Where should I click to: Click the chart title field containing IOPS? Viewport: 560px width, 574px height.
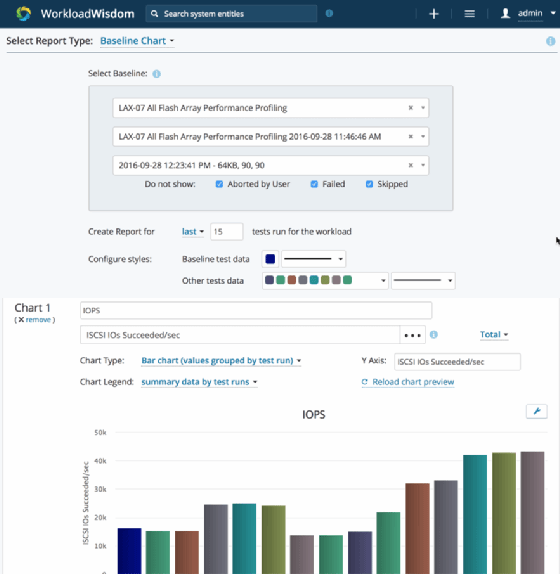(256, 310)
